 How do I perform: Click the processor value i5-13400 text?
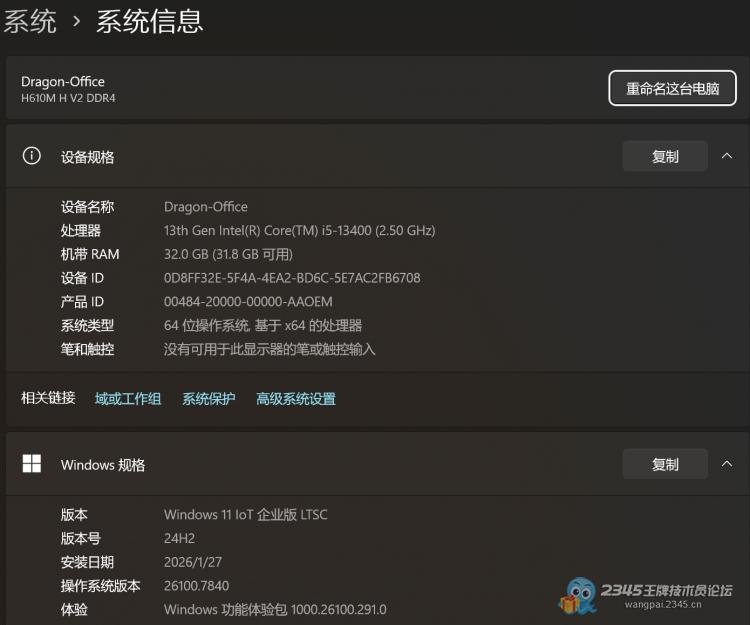click(299, 230)
